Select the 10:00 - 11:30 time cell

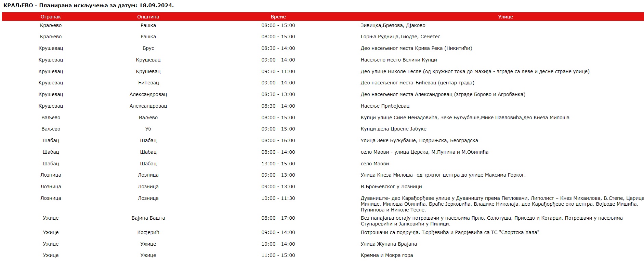point(278,198)
